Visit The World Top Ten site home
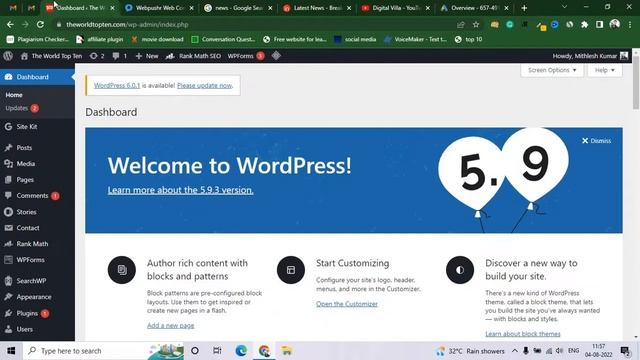640x360 pixels. 51,56
